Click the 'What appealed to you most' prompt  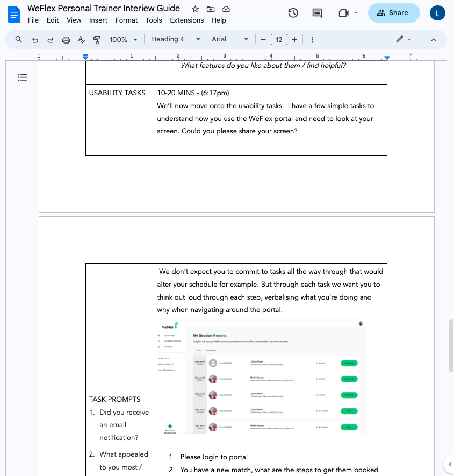point(124,461)
